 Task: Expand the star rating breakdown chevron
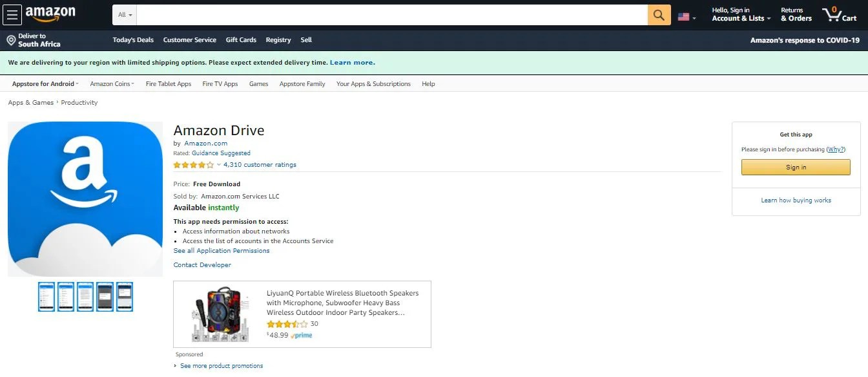(218, 165)
